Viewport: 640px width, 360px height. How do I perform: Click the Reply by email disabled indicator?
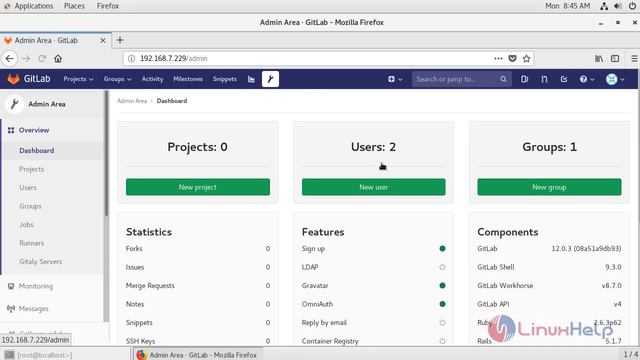pos(442,322)
